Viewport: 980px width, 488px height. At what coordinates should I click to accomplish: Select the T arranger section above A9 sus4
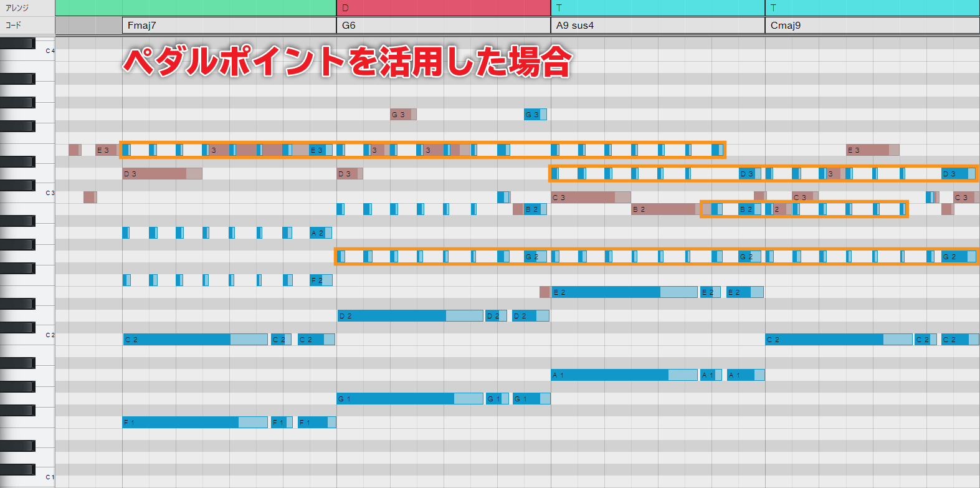pos(658,8)
